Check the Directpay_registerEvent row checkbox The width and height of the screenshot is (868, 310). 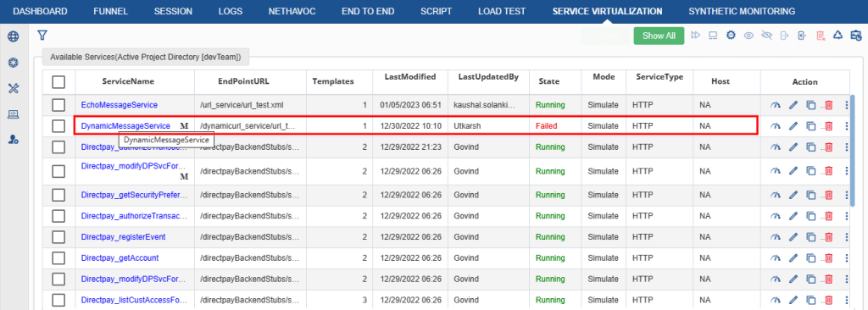click(58, 237)
